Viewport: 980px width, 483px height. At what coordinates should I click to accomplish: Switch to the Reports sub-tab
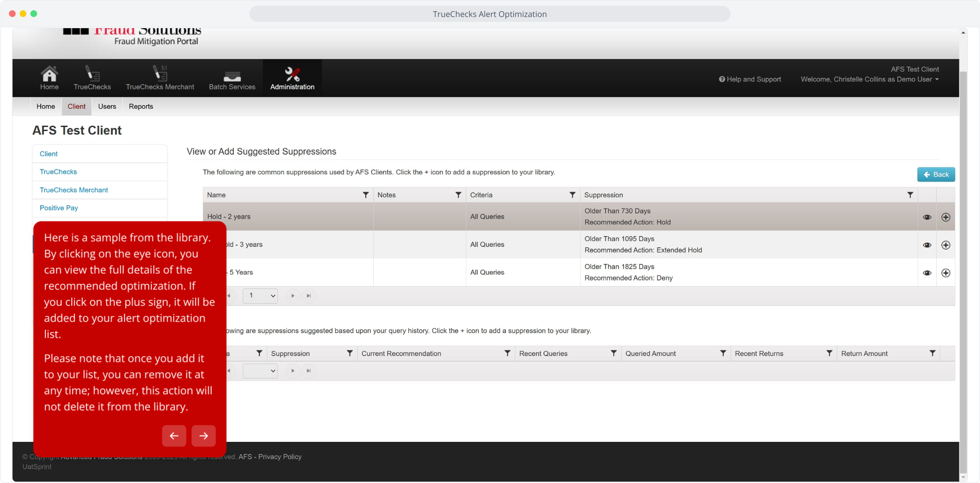[x=141, y=106]
